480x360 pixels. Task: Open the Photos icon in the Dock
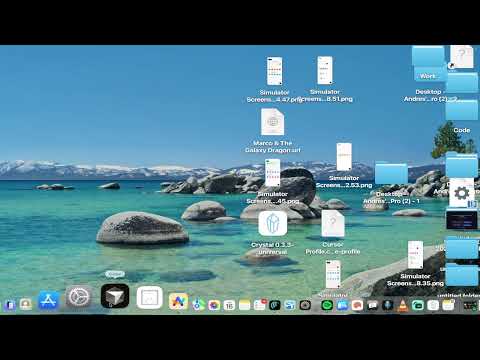214,305
